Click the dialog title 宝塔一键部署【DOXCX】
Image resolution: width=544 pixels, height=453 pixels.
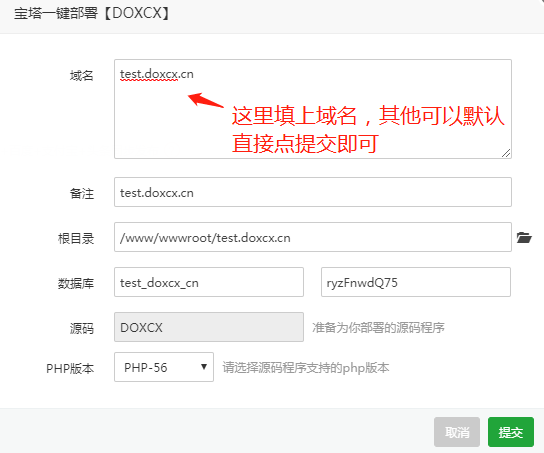92,13
